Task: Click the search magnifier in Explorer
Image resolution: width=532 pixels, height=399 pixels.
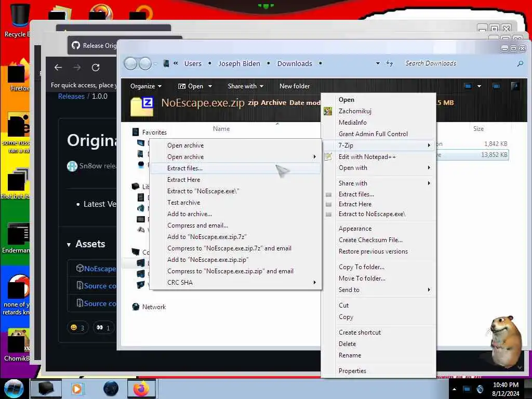Action: pyautogui.click(x=520, y=63)
